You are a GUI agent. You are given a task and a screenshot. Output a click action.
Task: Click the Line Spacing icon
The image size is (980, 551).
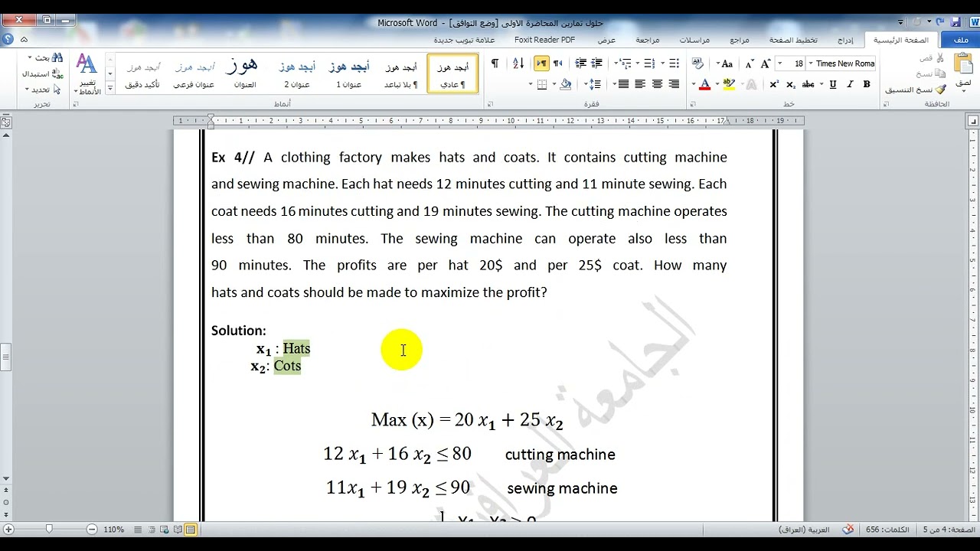593,84
